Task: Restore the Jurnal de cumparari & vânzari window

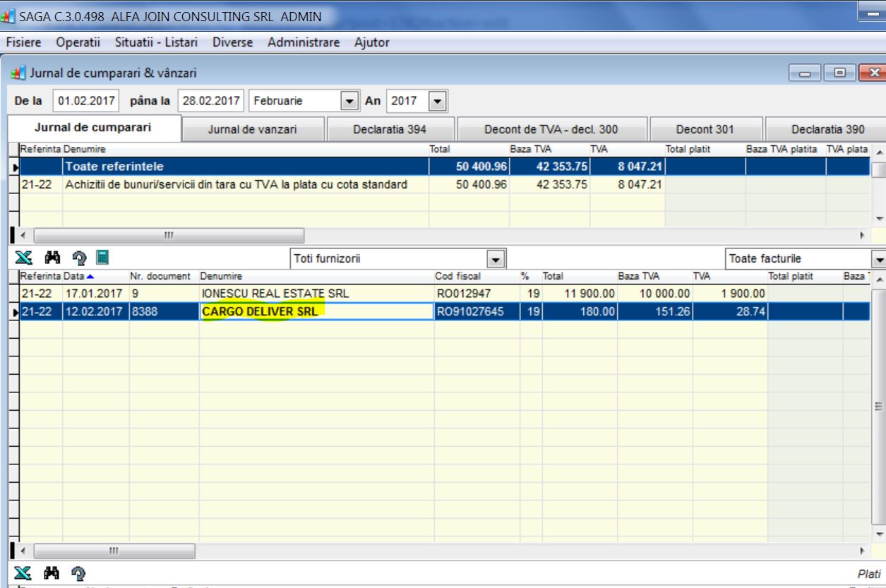Action: (841, 73)
